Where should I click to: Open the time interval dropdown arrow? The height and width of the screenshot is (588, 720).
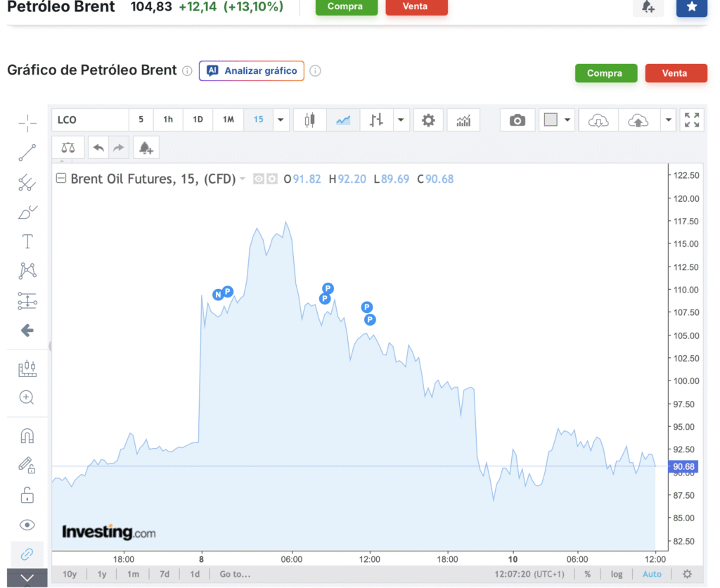point(281,120)
